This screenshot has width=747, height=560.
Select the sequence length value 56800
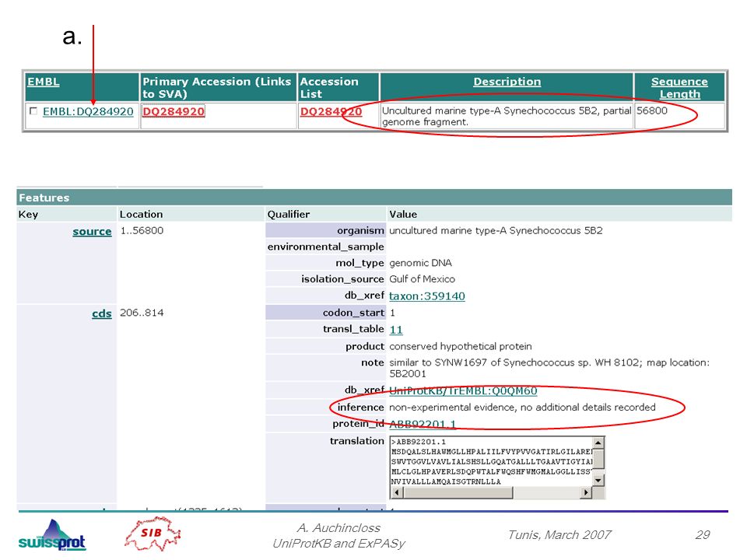(652, 110)
